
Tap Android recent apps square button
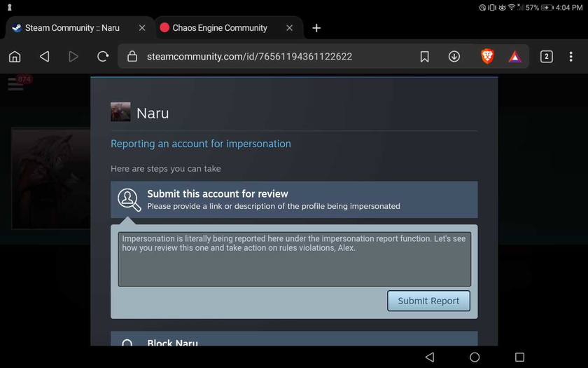pos(519,357)
